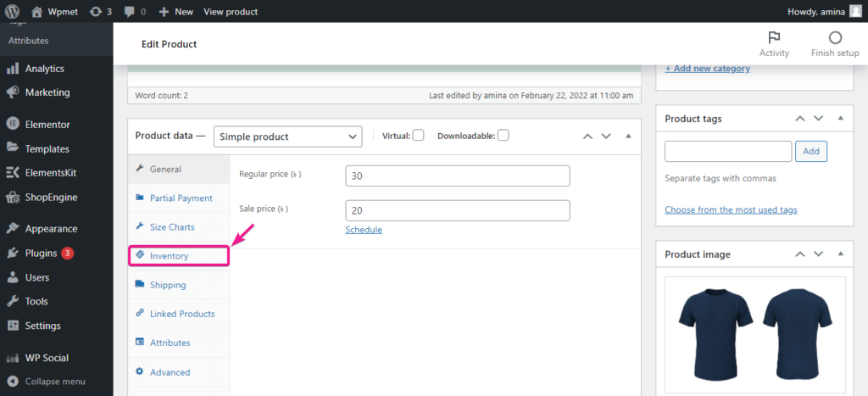Collapse the Product tags panel

(840, 119)
